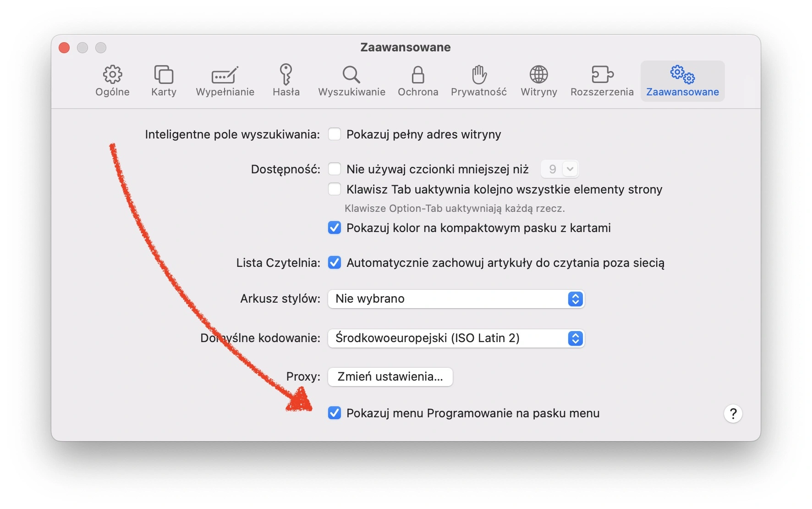812x509 pixels.
Task: Click the Inteligentne pole wyszukiwania label
Action: tap(232, 134)
